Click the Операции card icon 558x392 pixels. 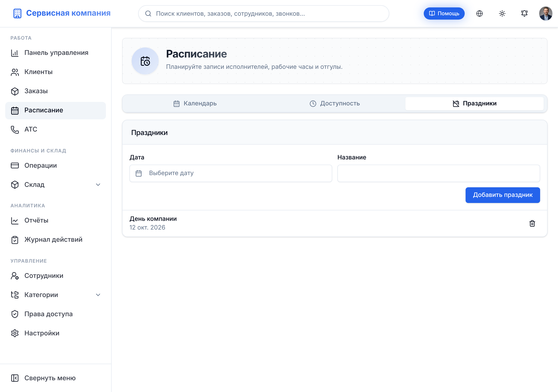15,166
